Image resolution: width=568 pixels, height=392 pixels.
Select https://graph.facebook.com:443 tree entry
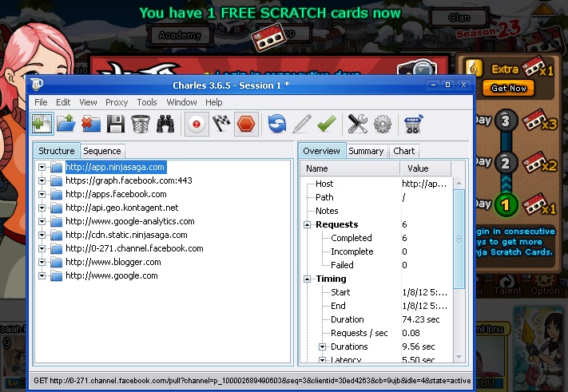point(129,180)
